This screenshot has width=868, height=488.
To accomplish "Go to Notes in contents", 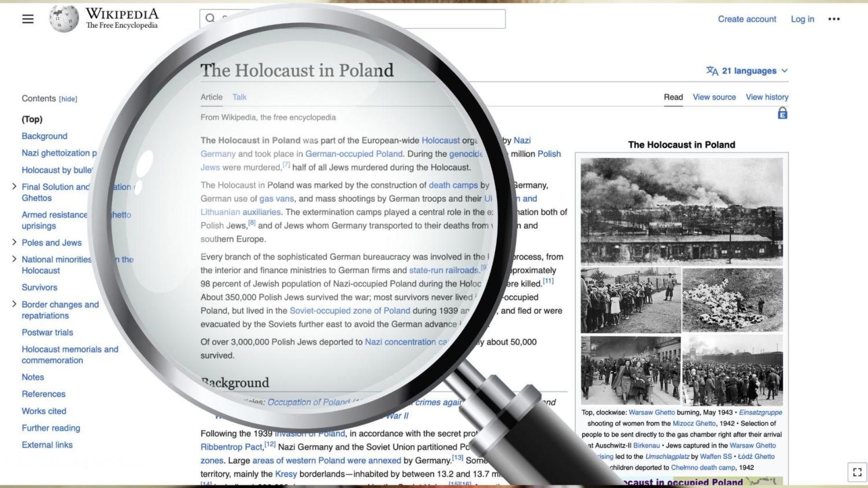I will (33, 377).
